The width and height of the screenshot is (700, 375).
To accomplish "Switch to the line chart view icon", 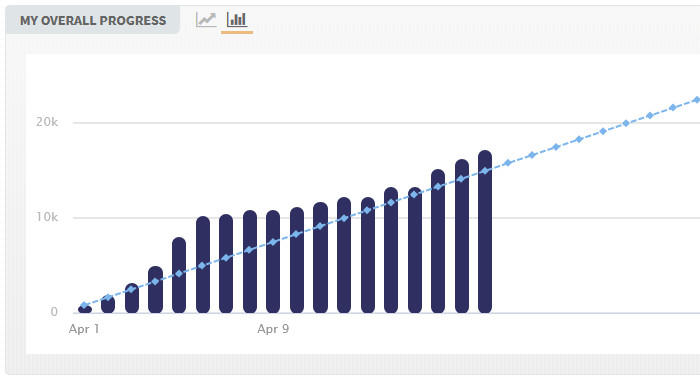I will (x=206, y=20).
